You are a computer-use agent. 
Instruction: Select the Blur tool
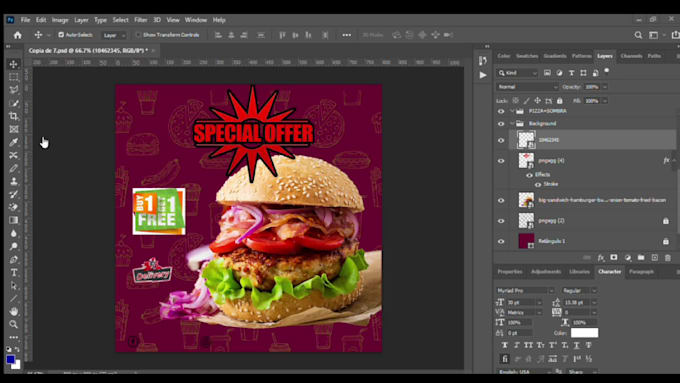point(13,233)
